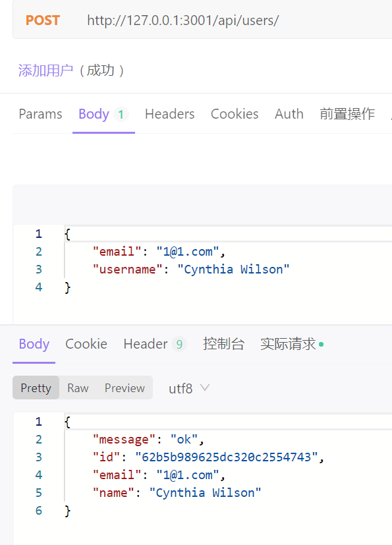Open the request Headers tab

pyautogui.click(x=169, y=114)
